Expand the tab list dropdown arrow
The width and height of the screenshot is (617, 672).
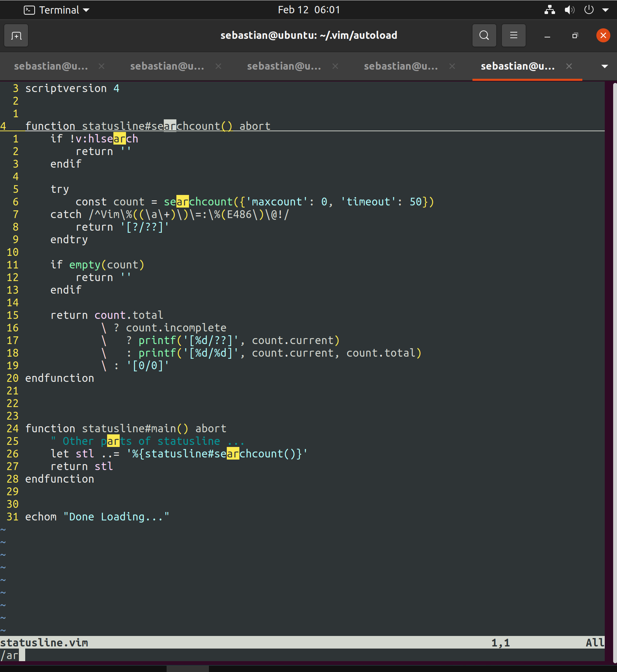coord(604,66)
